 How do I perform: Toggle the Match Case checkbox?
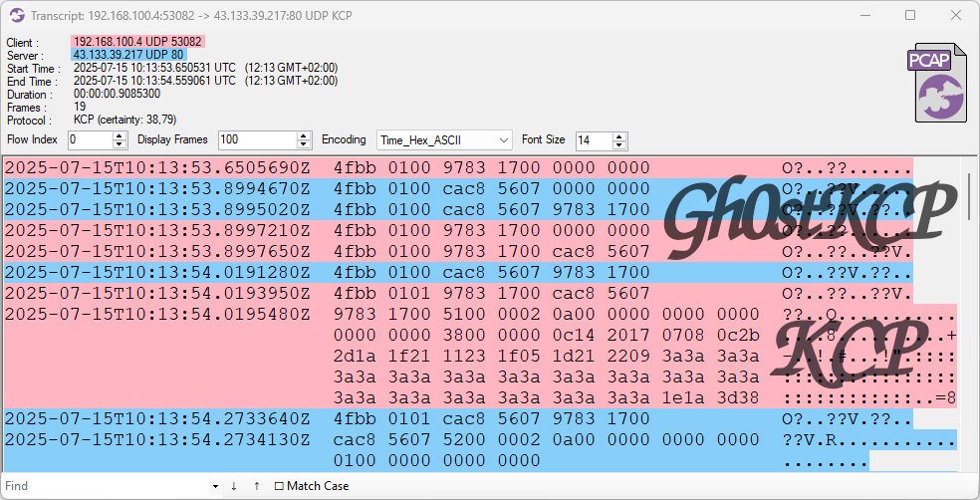(280, 486)
